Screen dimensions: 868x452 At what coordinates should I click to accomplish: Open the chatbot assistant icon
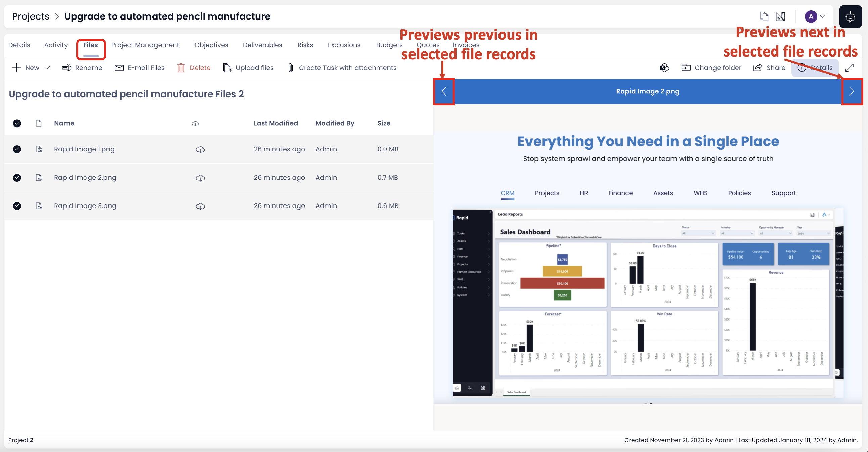click(851, 16)
